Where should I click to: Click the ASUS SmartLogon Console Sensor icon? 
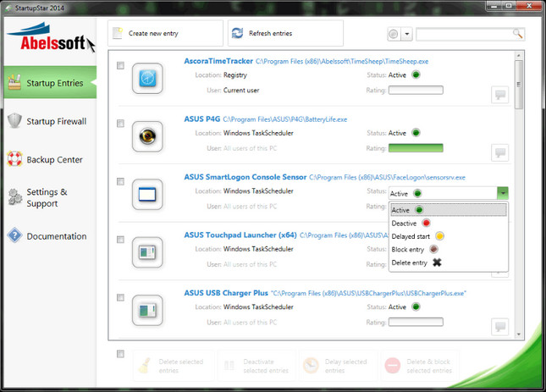pyautogui.click(x=147, y=195)
